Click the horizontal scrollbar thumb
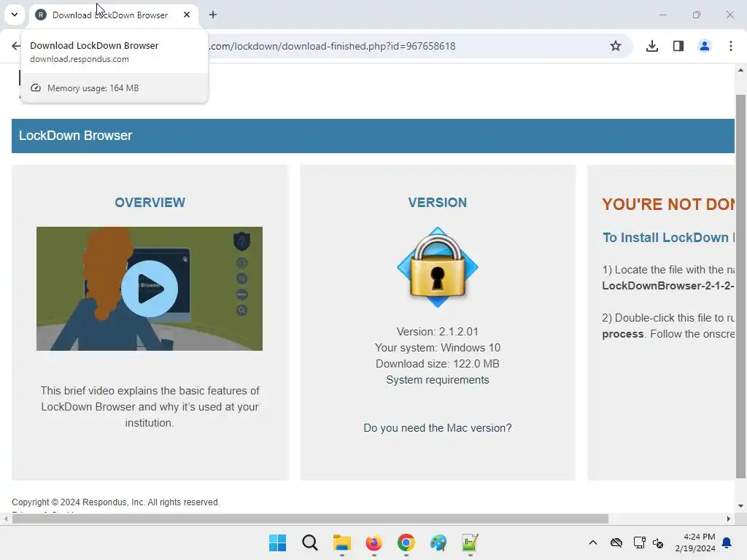Viewport: 747px width, 560px height. point(310,518)
